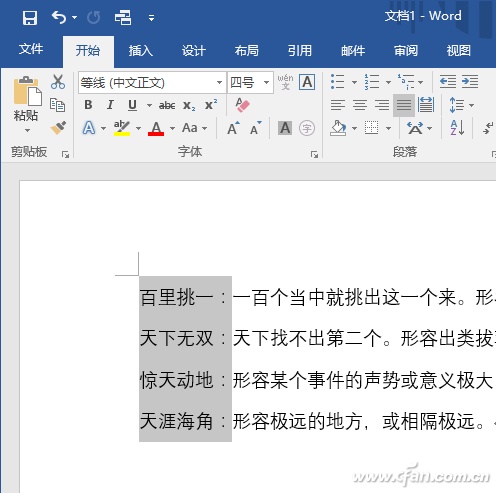This screenshot has width=496, height=493.
Task: Copy selection with the copy icon
Action: (57, 105)
